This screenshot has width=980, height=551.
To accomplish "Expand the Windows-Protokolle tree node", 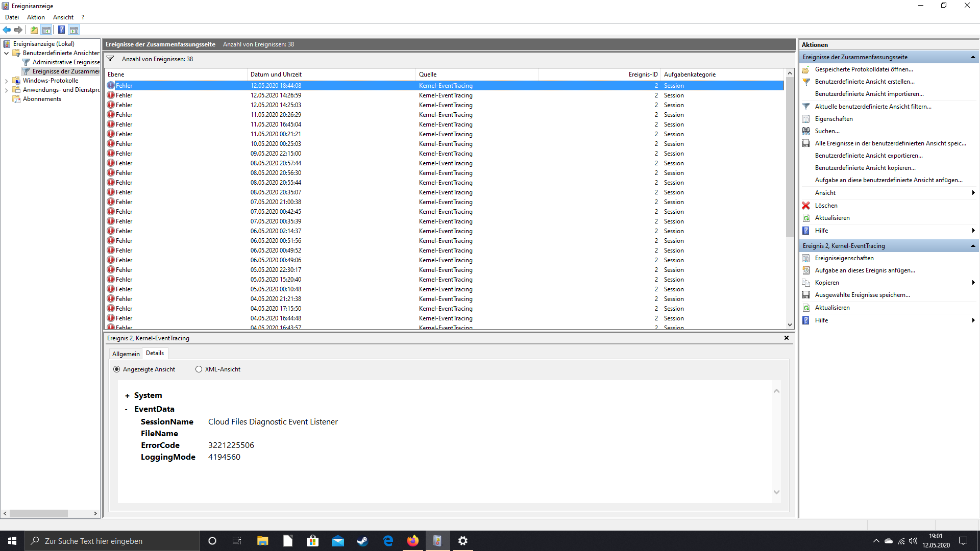I will (x=6, y=81).
